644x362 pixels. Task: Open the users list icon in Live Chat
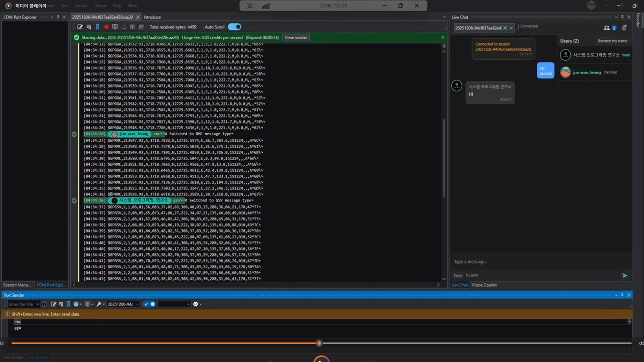coord(607,28)
